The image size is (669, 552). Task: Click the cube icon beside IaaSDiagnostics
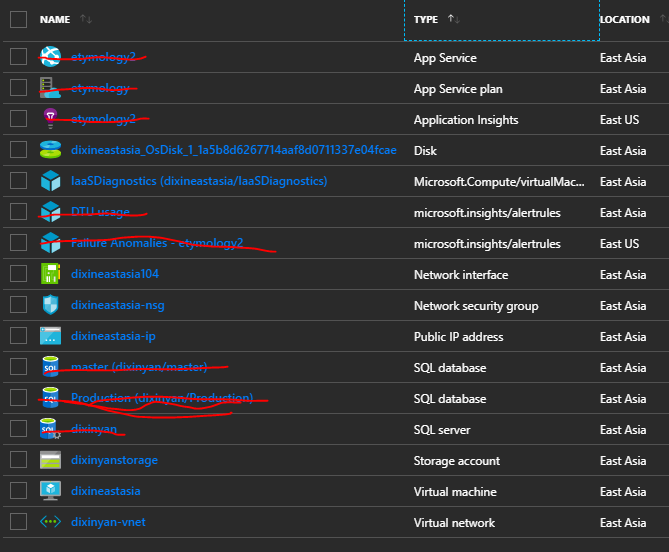tap(50, 181)
